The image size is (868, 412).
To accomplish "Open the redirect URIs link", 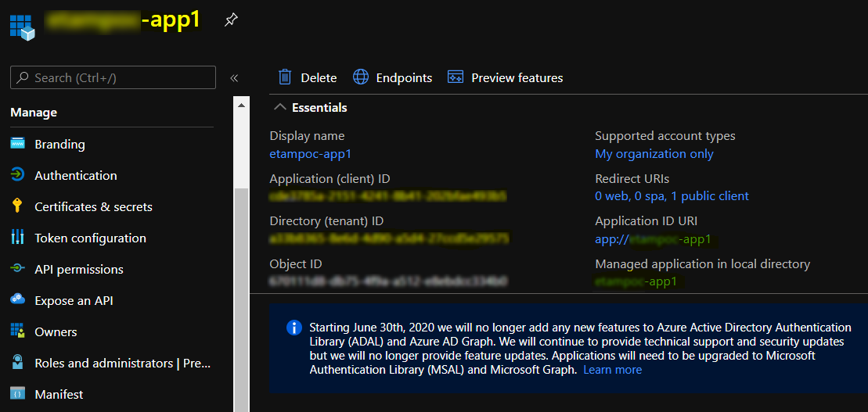I will (672, 195).
